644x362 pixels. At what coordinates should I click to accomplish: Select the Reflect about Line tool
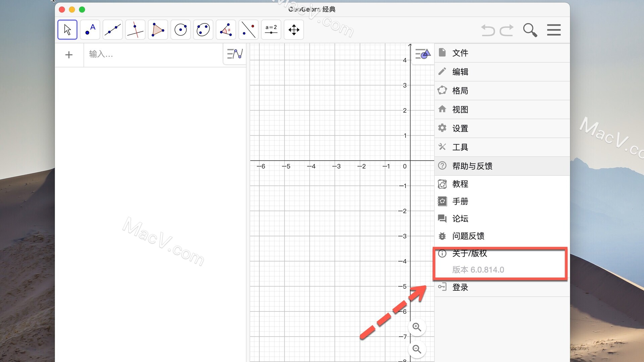[249, 30]
